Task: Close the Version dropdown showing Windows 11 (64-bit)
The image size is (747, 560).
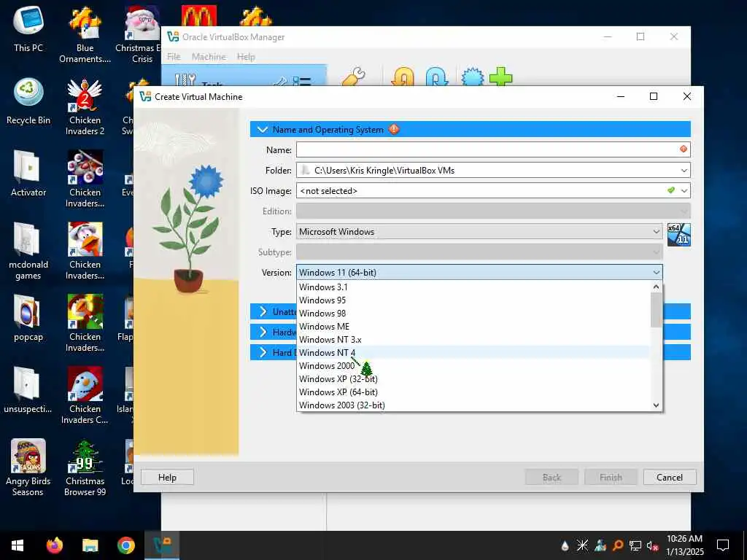Action: [479, 273]
